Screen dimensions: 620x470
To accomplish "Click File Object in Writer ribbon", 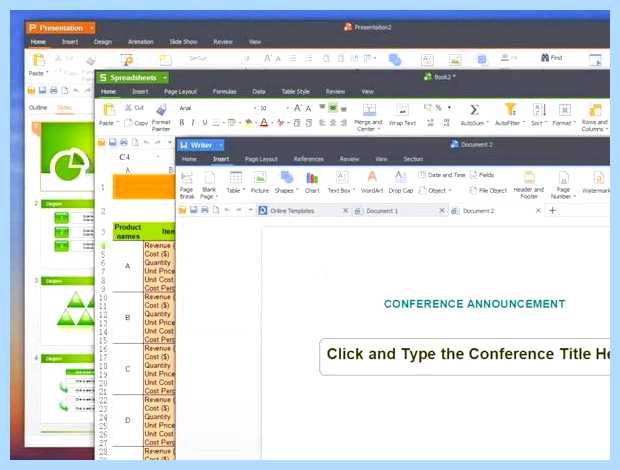I will (488, 191).
